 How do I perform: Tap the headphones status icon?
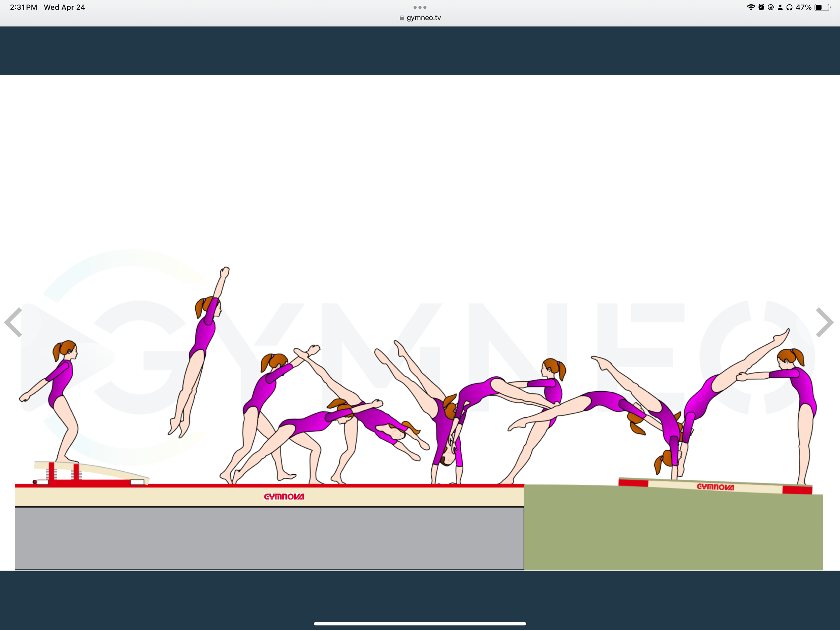(790, 7)
